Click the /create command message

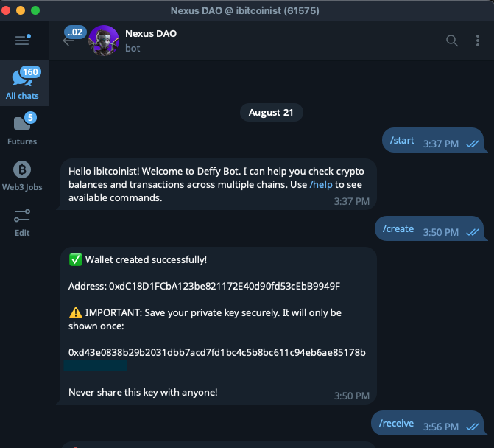399,229
